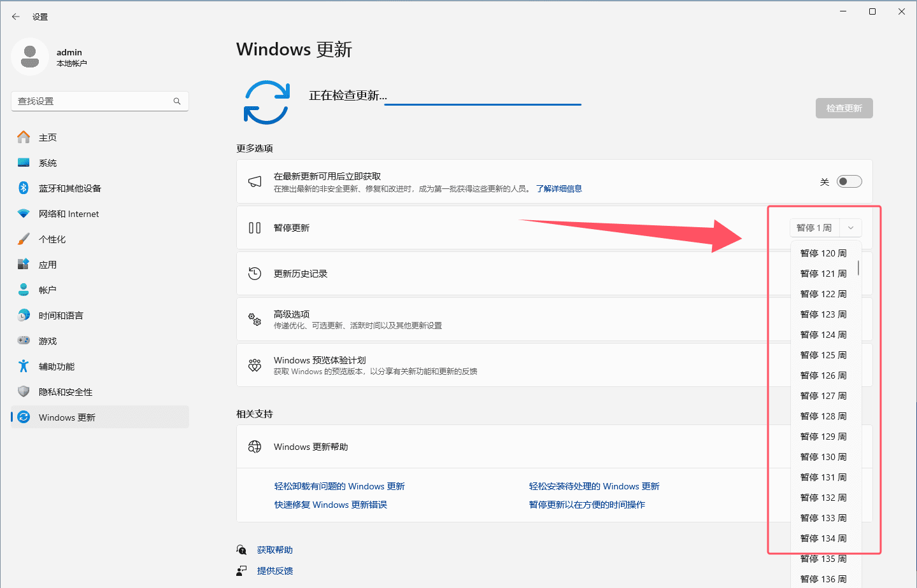Open the 主页 home icon

point(24,137)
